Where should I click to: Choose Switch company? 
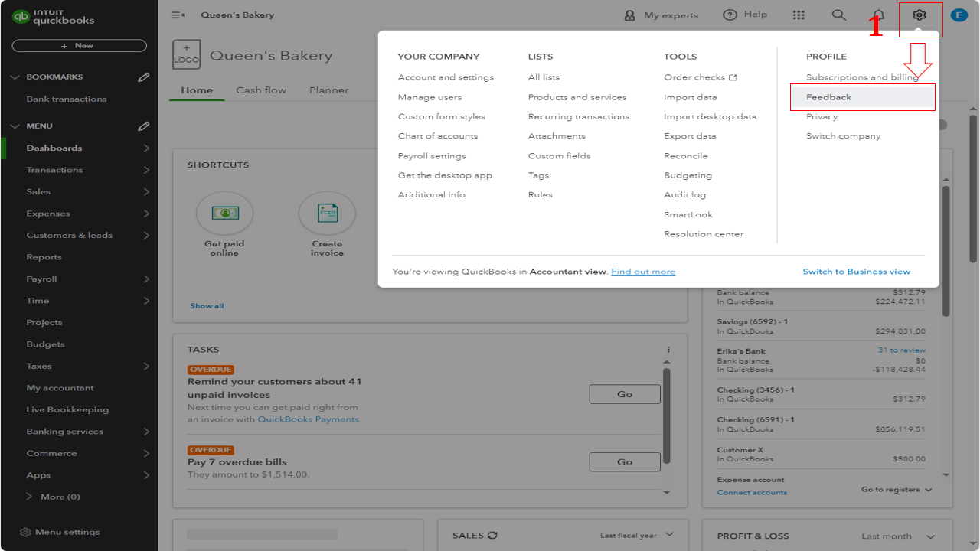point(843,136)
